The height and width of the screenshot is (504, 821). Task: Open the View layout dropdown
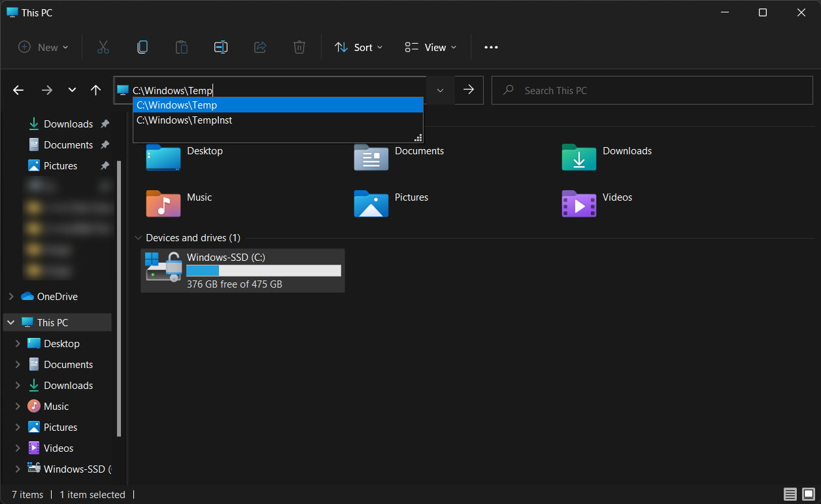431,47
